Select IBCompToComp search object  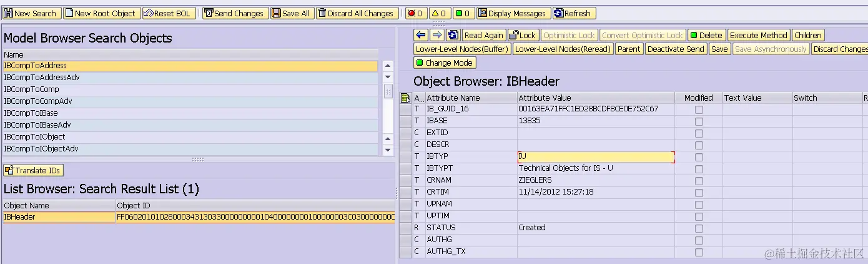tap(190, 89)
